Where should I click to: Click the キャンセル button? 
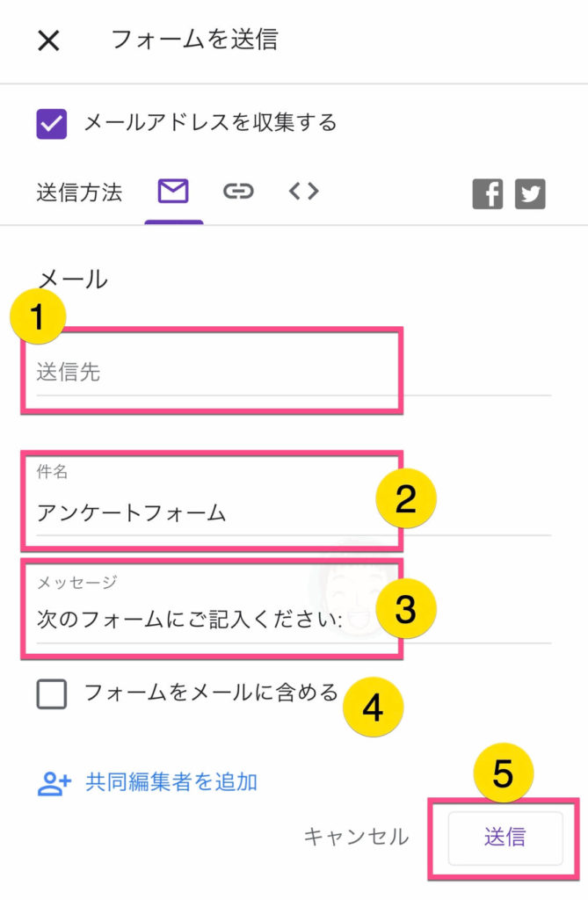point(356,837)
